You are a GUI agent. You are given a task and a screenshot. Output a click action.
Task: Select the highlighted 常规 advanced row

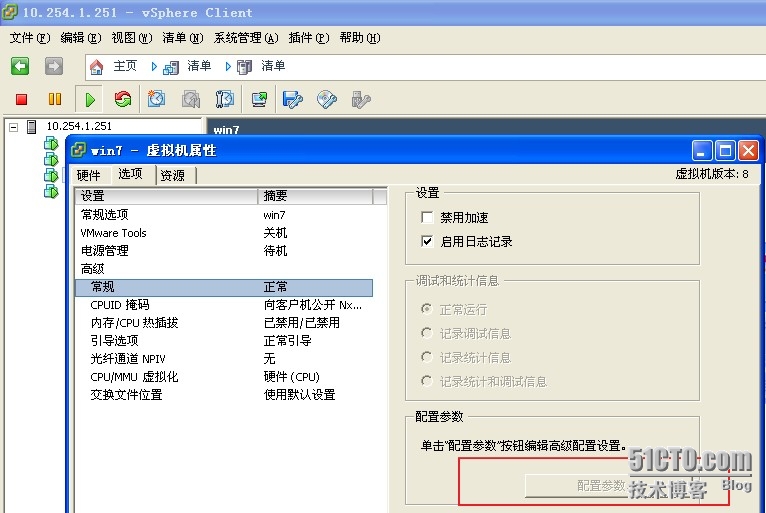point(224,287)
